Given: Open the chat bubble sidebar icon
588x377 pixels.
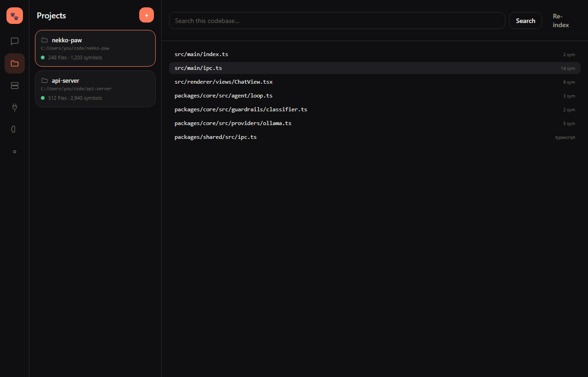Looking at the screenshot, I should (x=15, y=41).
